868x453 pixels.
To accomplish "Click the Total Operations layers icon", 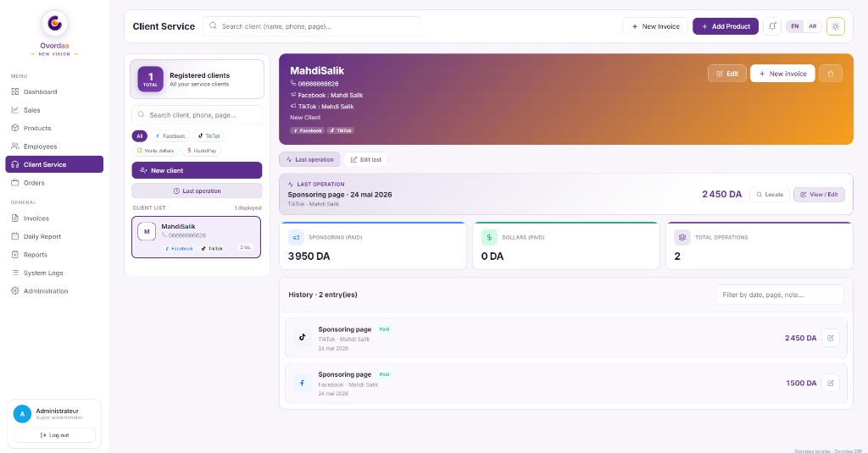I will 682,237.
